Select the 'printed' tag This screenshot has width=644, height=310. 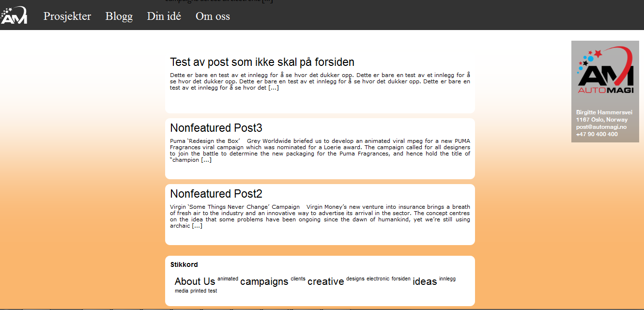pos(198,291)
